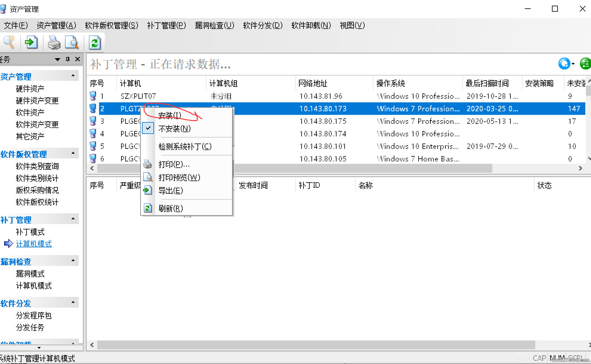Image resolution: width=591 pixels, height=364 pixels.
Task: Open dropdown arrow beside blue circular icon
Action: click(x=573, y=64)
